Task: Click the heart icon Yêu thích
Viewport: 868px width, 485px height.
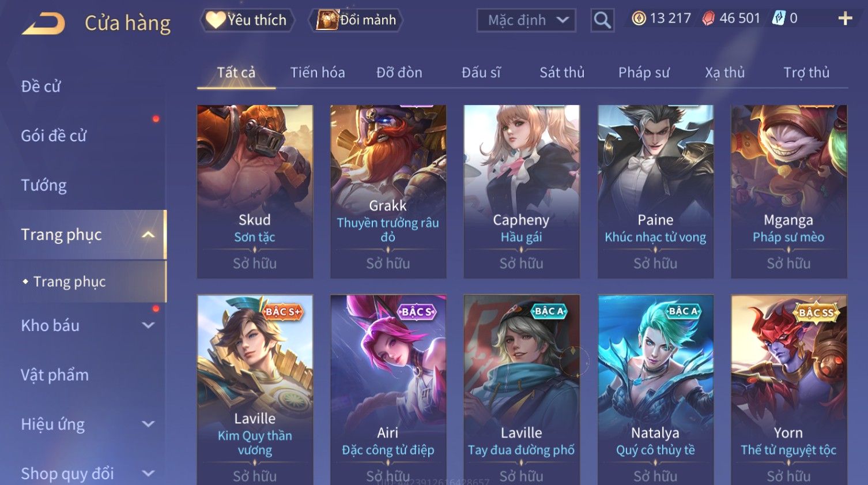Action: pos(216,20)
